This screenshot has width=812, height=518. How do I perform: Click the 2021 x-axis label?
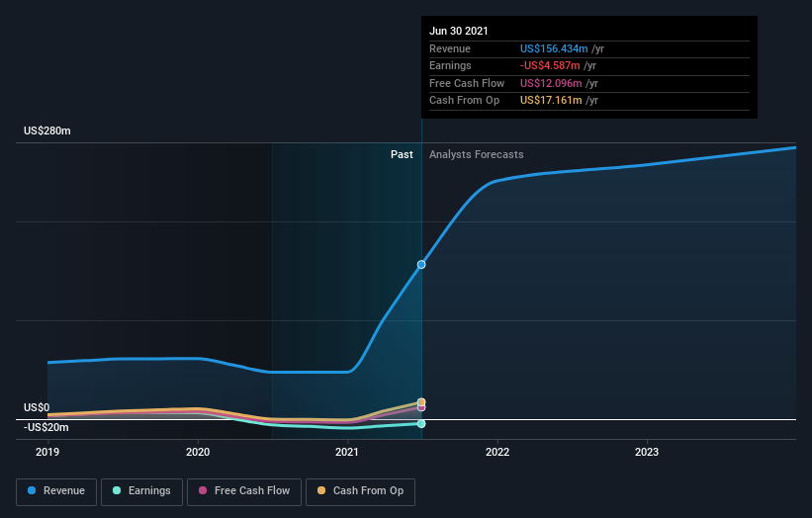coord(347,452)
